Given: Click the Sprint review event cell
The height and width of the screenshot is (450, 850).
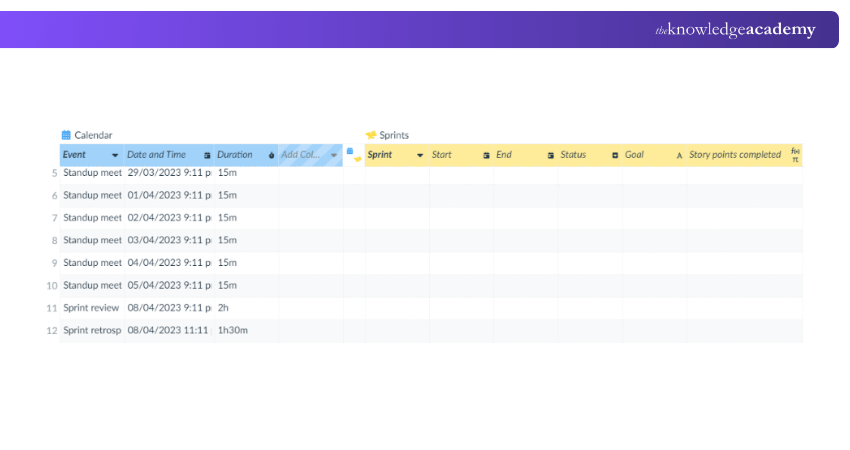Looking at the screenshot, I should pos(92,308).
